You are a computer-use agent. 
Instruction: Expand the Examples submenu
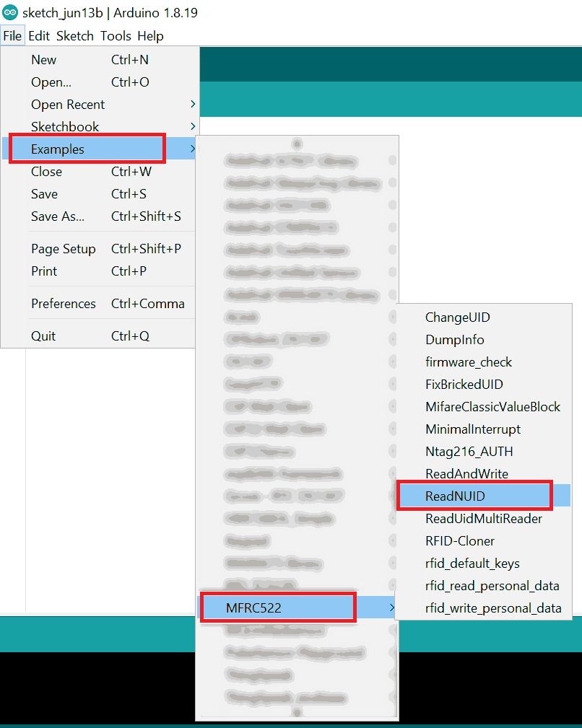click(x=58, y=149)
